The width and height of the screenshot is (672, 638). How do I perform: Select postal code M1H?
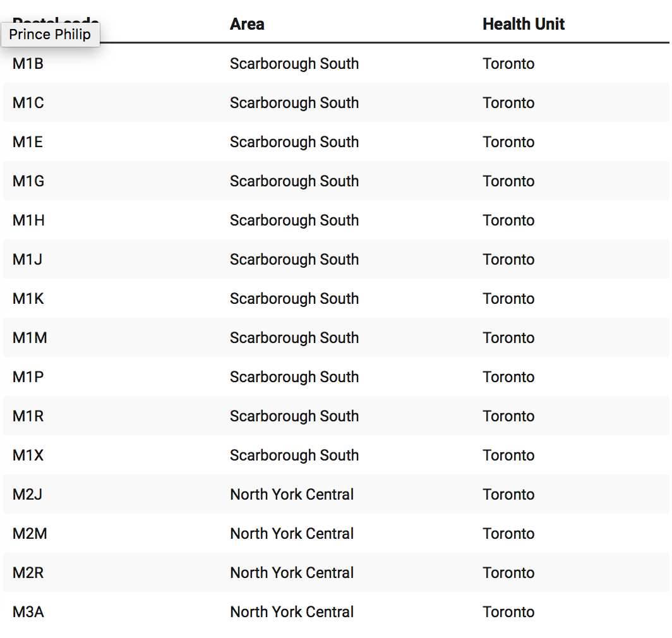click(28, 220)
